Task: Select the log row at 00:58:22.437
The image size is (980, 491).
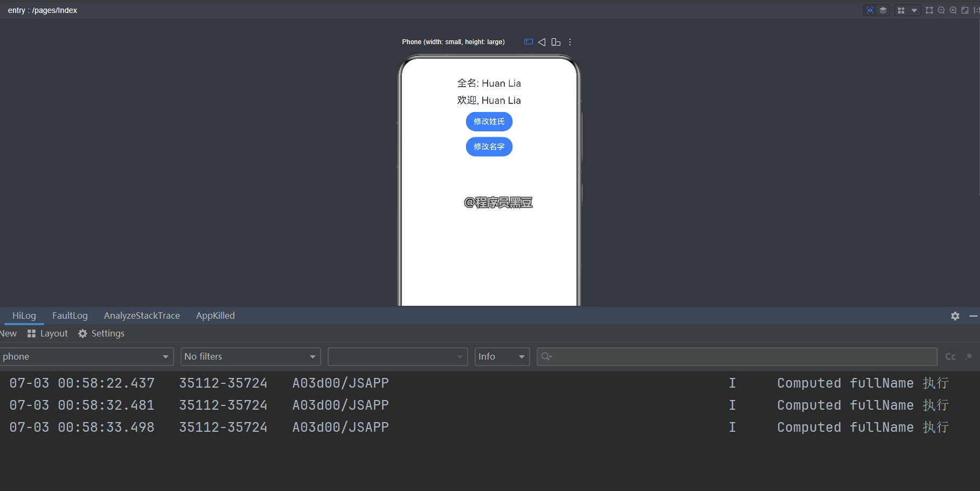Action: (x=490, y=383)
